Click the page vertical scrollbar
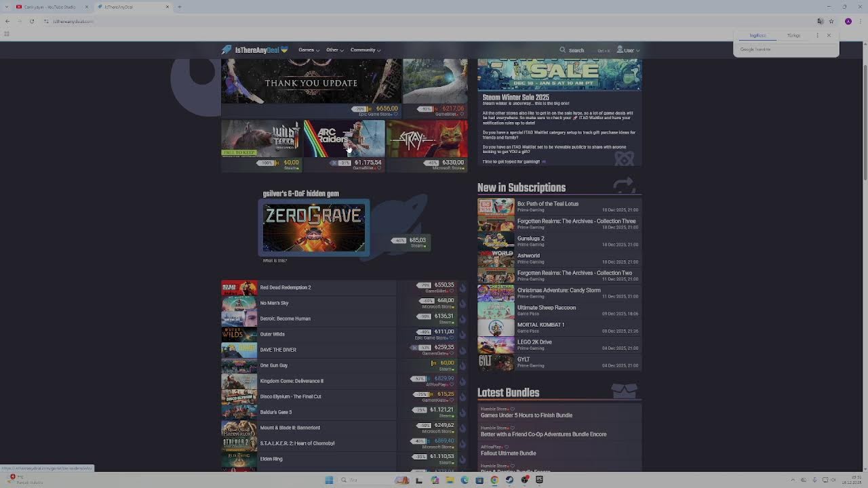This screenshot has width=868, height=488. tap(865, 122)
